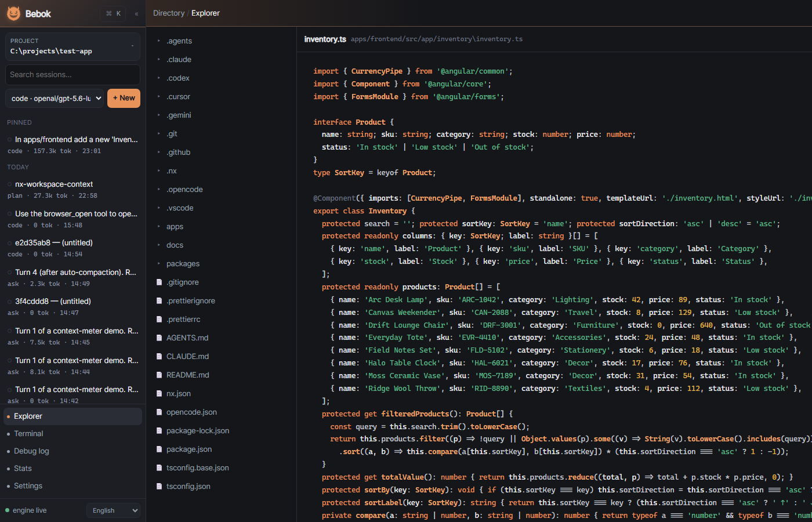Open the Settings view
This screenshot has height=522, width=812.
click(72, 486)
